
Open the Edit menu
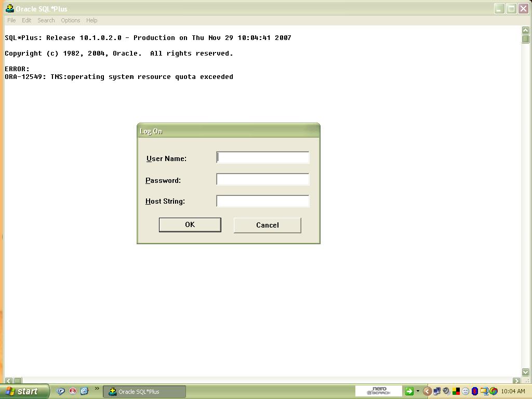point(26,20)
